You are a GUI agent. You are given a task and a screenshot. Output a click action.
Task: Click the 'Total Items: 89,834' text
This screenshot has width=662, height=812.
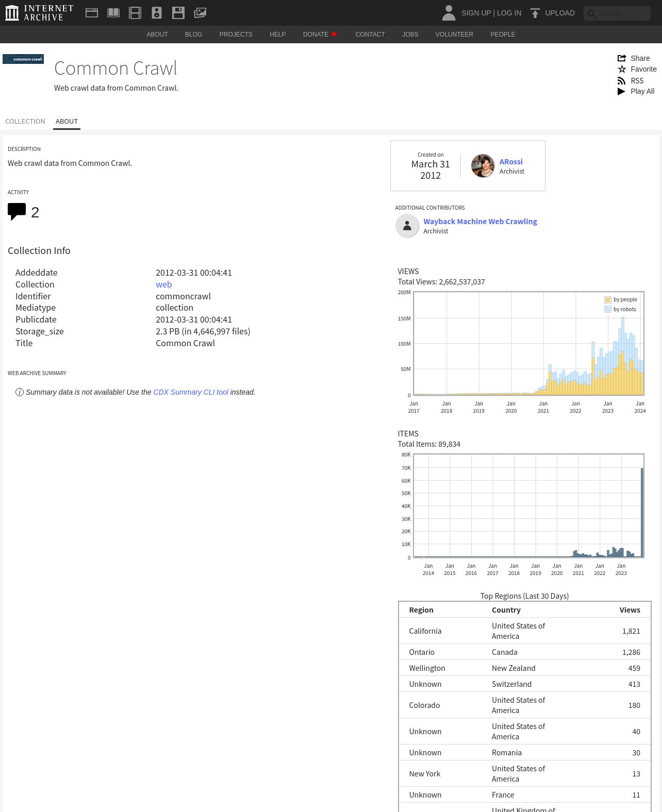[x=429, y=444]
